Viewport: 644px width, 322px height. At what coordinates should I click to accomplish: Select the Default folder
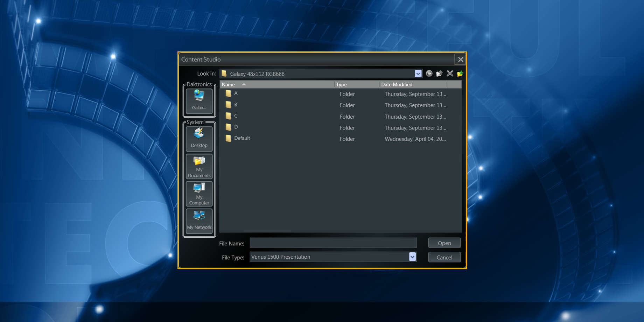click(x=241, y=138)
